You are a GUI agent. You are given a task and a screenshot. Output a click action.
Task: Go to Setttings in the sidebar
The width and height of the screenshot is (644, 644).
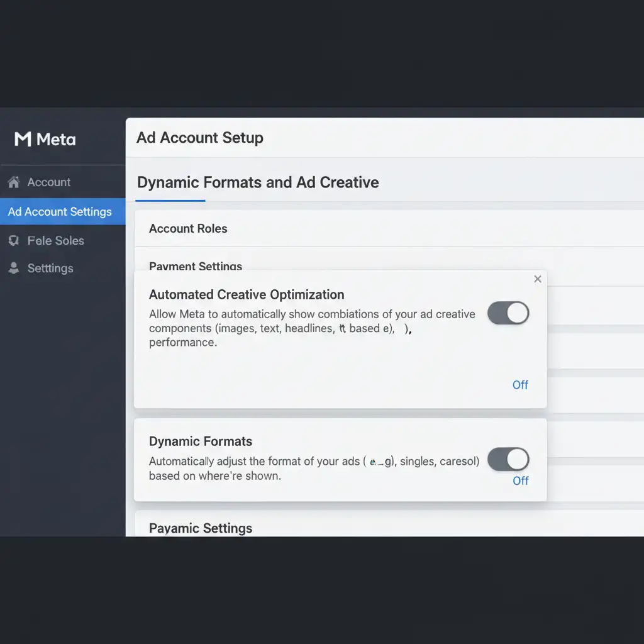tap(50, 268)
